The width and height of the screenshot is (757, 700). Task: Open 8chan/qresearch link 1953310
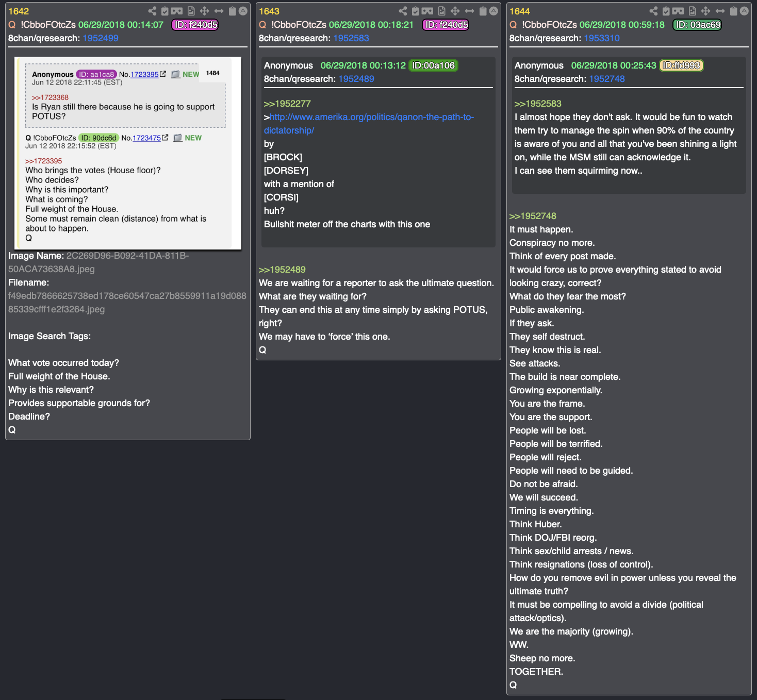pos(602,38)
